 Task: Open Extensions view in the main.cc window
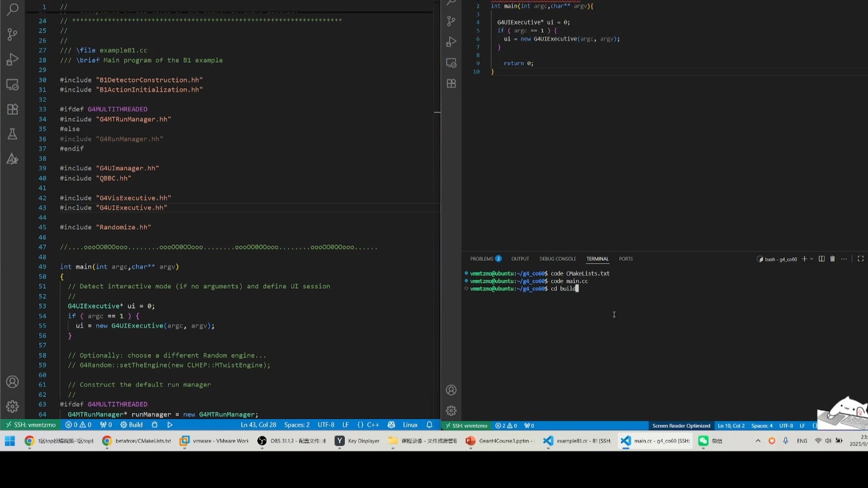click(451, 84)
